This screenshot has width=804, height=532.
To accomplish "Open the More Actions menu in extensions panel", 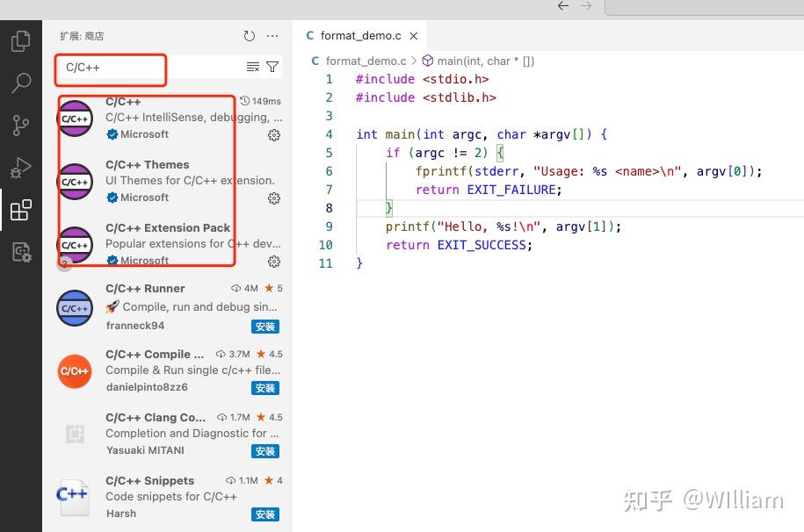I will 272,36.
